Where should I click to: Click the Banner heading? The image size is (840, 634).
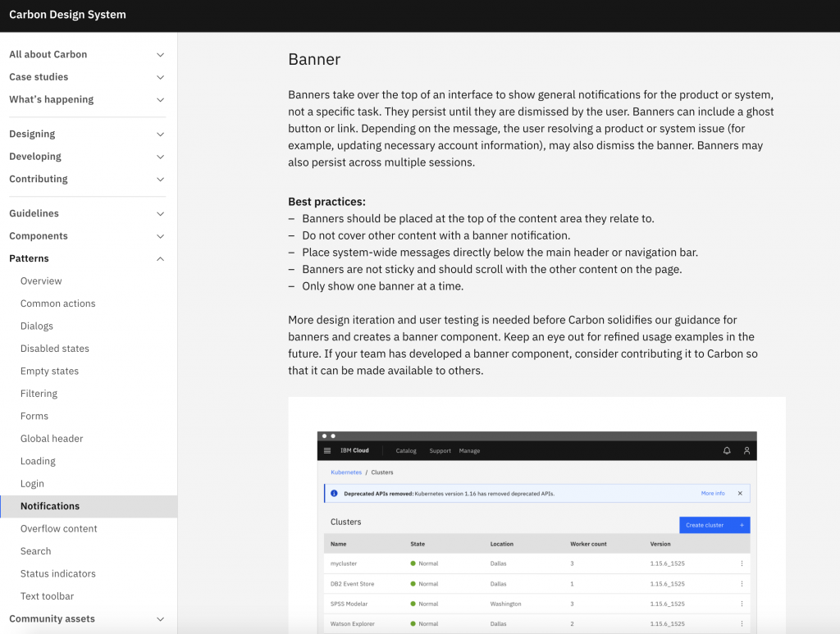[x=314, y=59]
